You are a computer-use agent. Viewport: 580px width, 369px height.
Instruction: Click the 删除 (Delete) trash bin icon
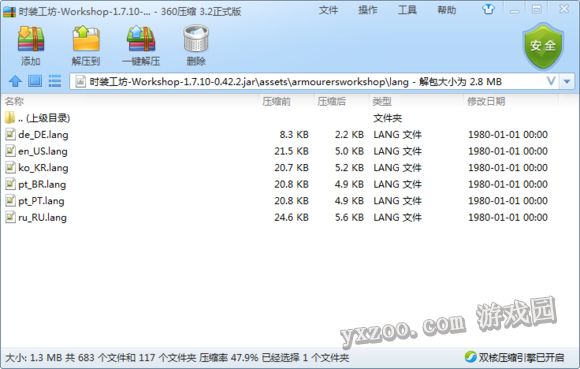(x=196, y=38)
